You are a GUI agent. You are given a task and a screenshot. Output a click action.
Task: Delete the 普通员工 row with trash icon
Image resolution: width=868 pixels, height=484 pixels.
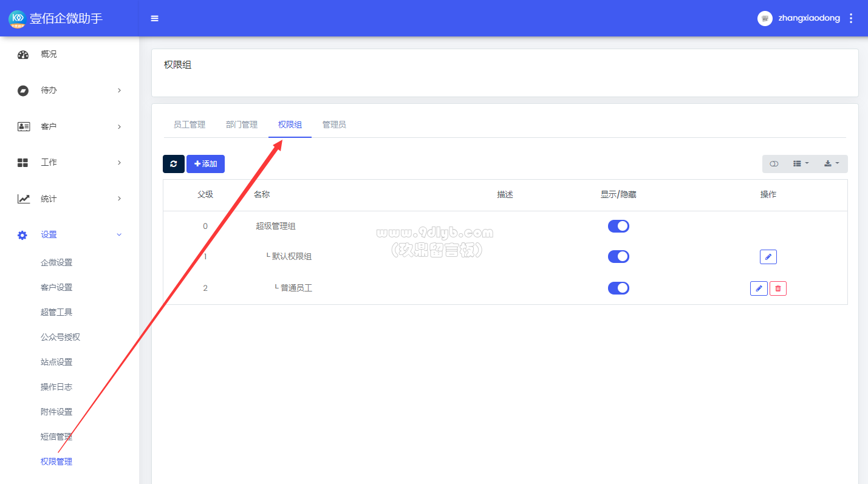coord(778,288)
